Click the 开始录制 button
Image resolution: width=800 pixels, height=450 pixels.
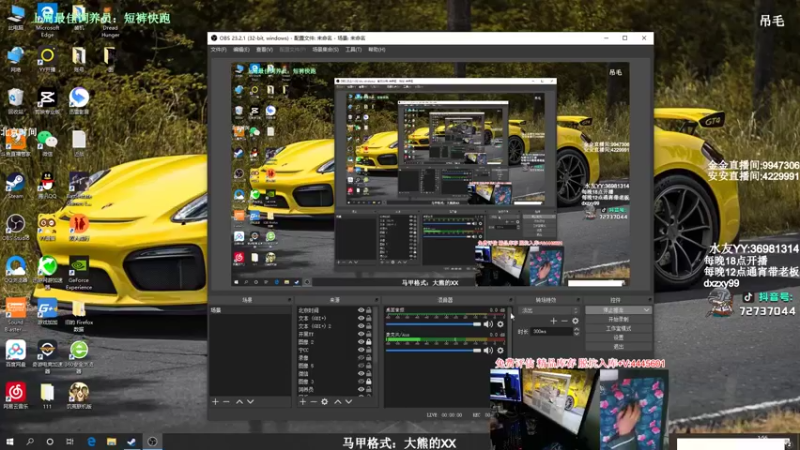coord(618,319)
